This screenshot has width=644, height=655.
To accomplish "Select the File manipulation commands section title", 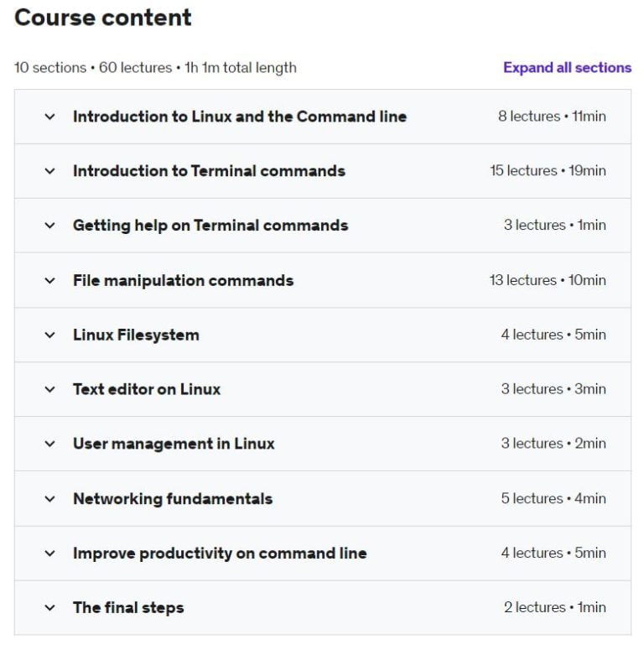I will (183, 280).
